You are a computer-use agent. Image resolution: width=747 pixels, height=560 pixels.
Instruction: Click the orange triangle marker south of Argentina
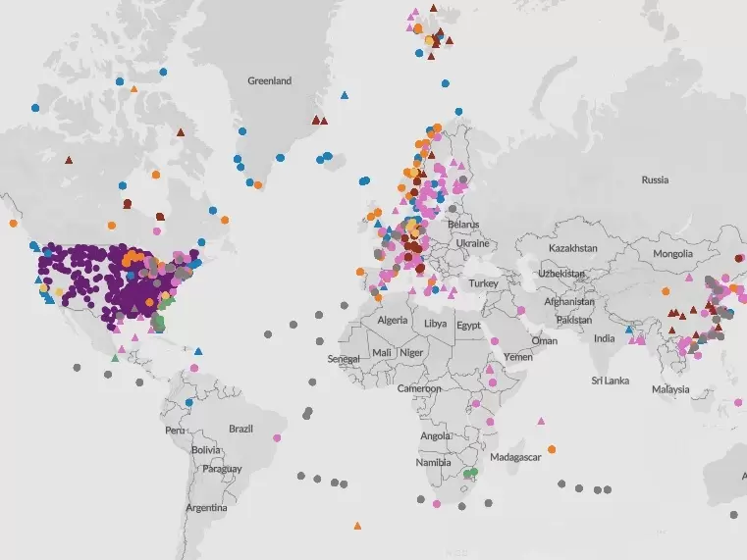click(356, 526)
